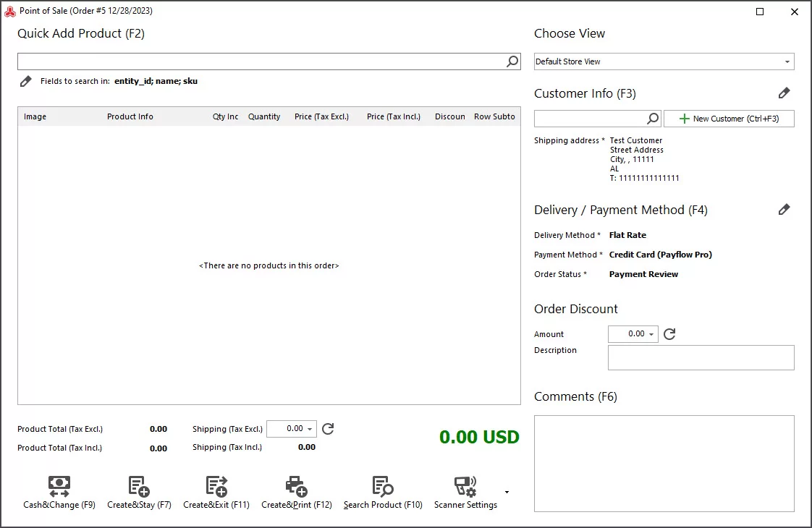
Task: Click the Customer Info edit pencil icon
Action: coord(784,93)
